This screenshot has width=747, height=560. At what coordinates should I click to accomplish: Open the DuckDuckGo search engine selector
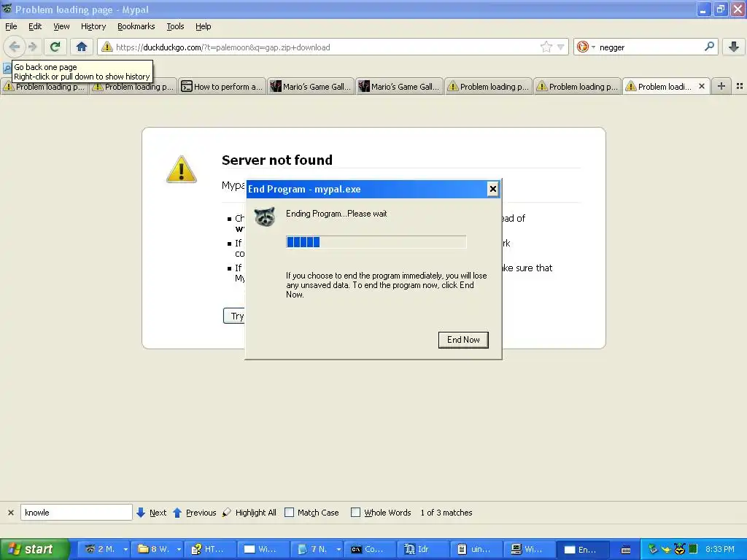point(586,47)
